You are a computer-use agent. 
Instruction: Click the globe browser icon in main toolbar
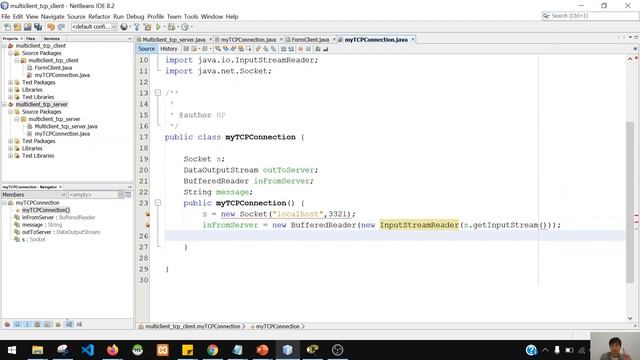[124, 27]
